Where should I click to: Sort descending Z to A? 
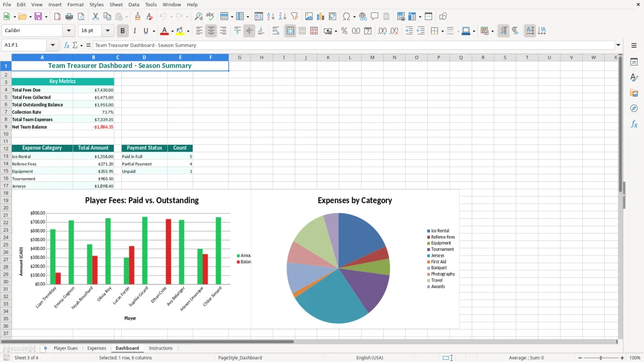[x=282, y=17]
